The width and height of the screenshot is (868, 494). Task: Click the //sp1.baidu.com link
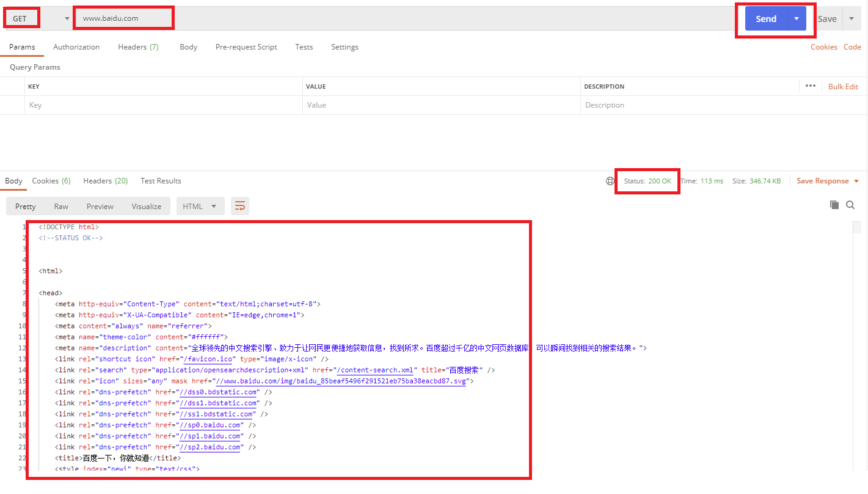click(x=211, y=436)
